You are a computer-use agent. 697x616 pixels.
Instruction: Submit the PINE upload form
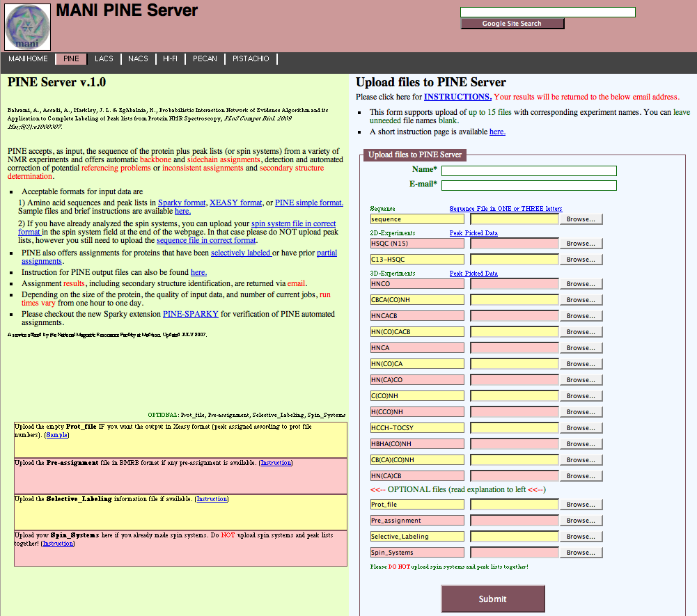click(492, 599)
